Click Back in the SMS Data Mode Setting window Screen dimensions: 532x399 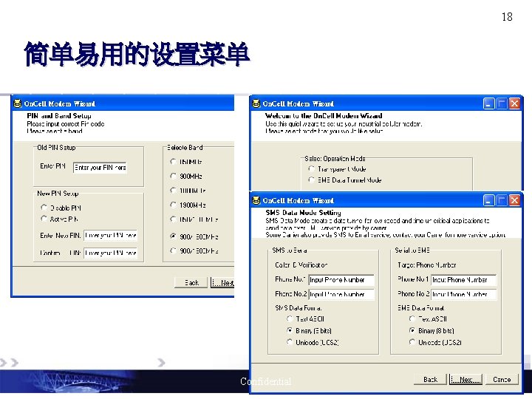tap(430, 379)
